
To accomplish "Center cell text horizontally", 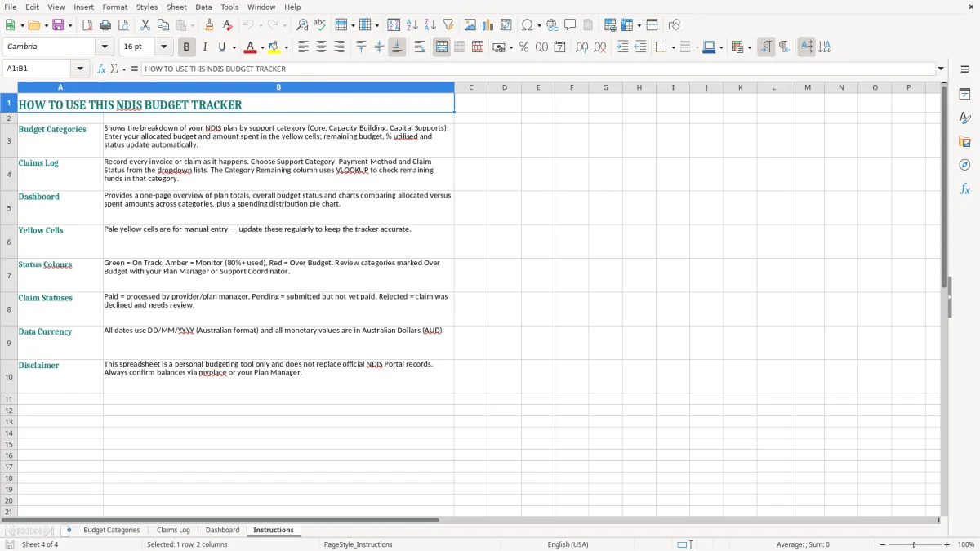I will (321, 47).
